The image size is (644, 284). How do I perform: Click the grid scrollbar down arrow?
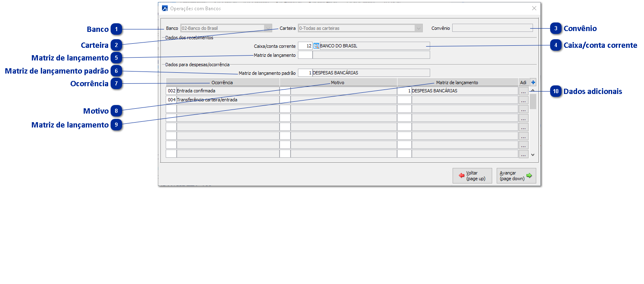click(533, 155)
